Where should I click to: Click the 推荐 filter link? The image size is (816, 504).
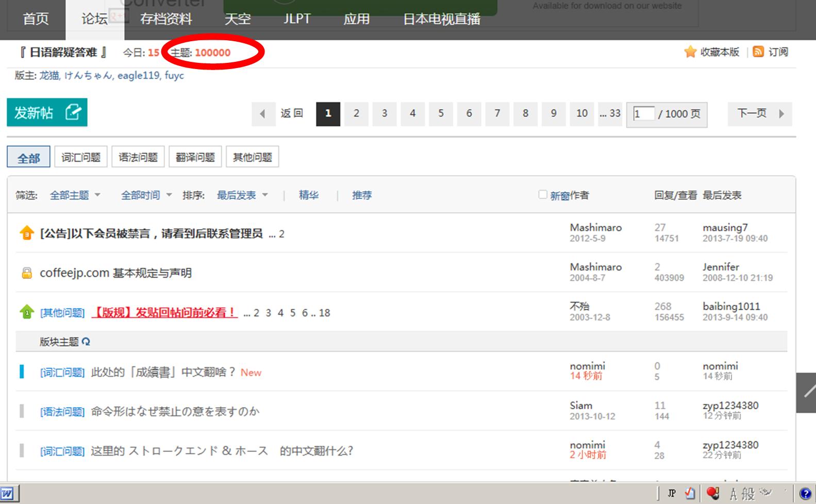tap(362, 195)
